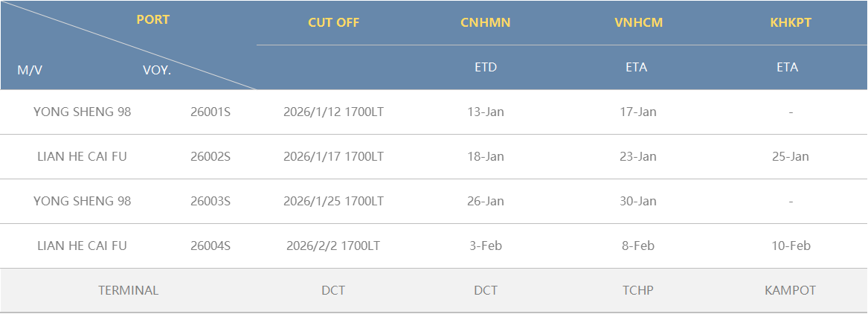Click the 10-Feb ETA cell

point(791,246)
